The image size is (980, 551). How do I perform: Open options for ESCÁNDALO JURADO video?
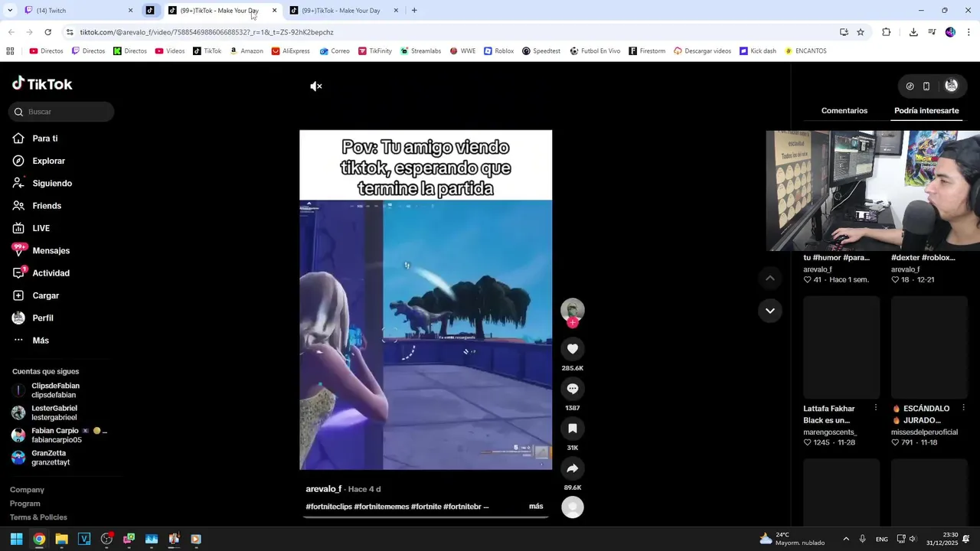pyautogui.click(x=964, y=408)
